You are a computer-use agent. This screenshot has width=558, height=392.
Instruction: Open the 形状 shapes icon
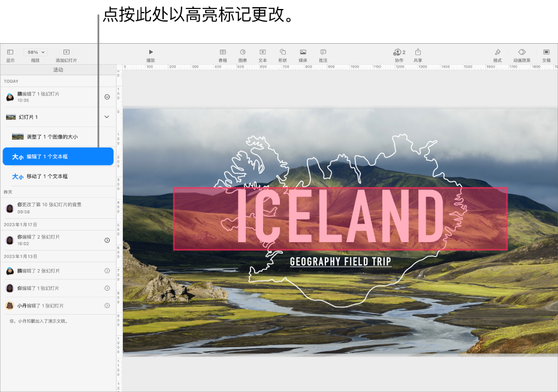click(x=282, y=52)
